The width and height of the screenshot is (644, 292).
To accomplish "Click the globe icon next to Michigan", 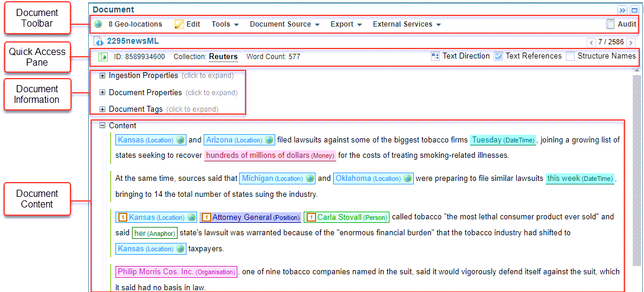I will [310, 179].
